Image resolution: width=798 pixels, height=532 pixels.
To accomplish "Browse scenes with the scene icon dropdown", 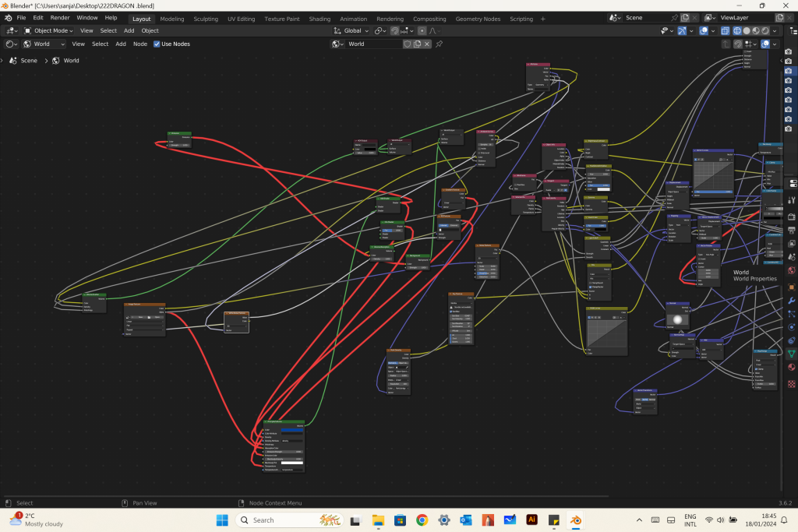I will tap(616, 18).
